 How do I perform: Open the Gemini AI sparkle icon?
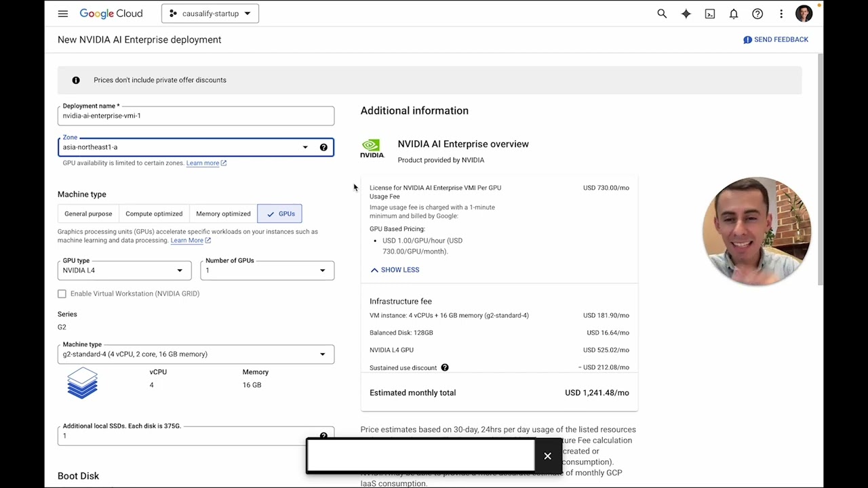tap(686, 14)
